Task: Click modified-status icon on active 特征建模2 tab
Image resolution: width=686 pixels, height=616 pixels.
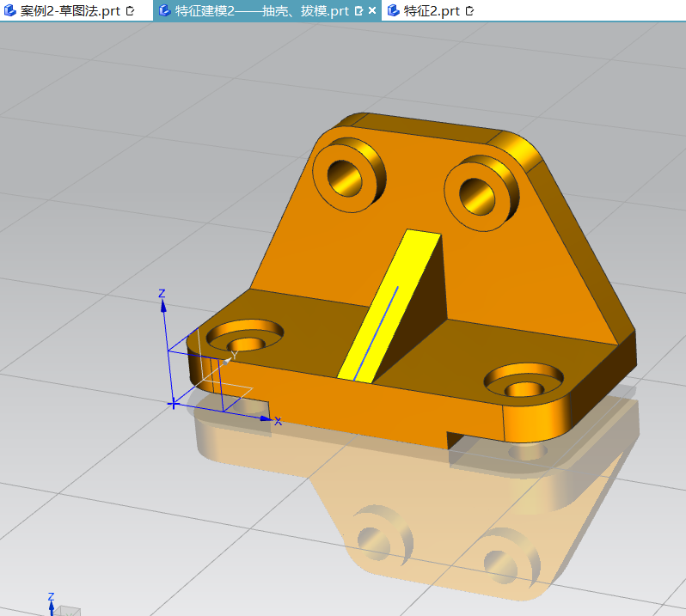Action: [358, 11]
